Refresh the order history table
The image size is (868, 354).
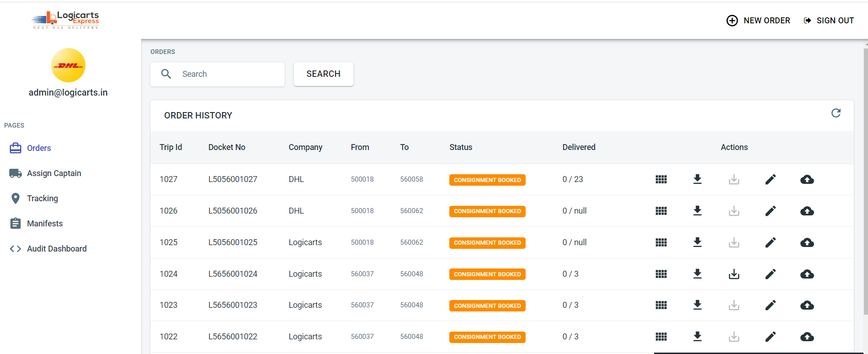point(836,113)
